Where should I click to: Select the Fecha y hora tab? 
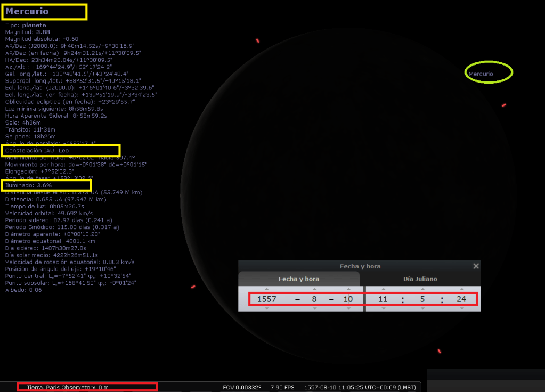tap(299, 279)
